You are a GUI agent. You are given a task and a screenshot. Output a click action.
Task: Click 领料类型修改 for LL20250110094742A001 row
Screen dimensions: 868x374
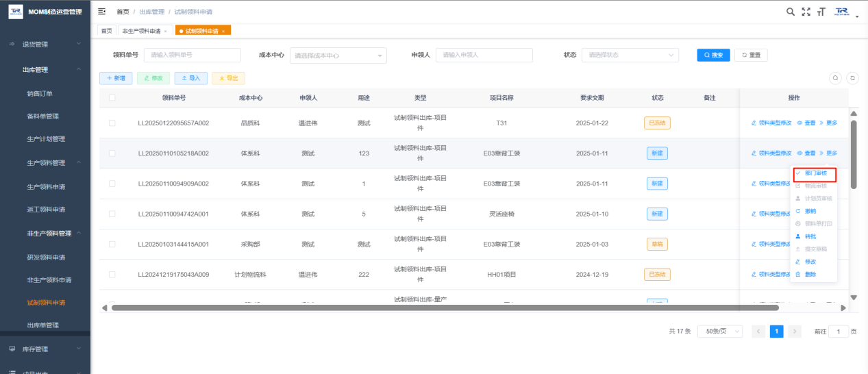click(771, 214)
